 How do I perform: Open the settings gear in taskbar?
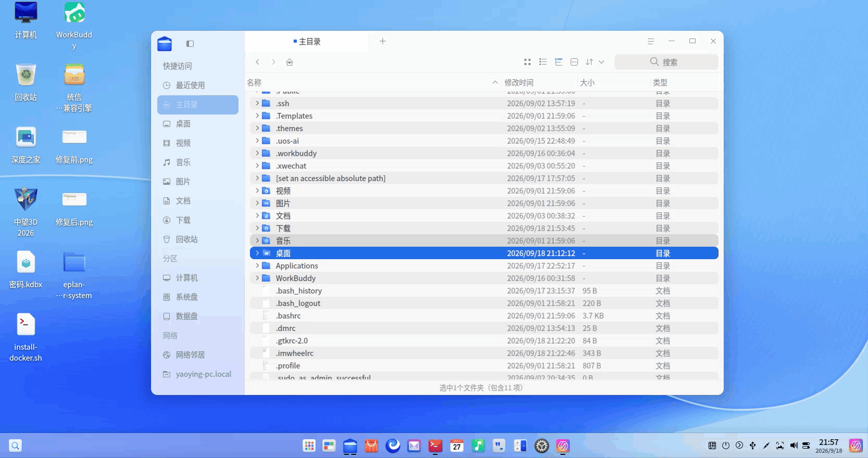click(x=542, y=446)
